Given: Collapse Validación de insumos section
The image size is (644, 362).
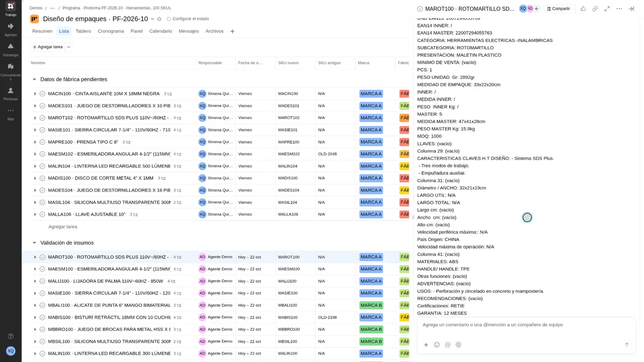Looking at the screenshot, I should point(34,243).
